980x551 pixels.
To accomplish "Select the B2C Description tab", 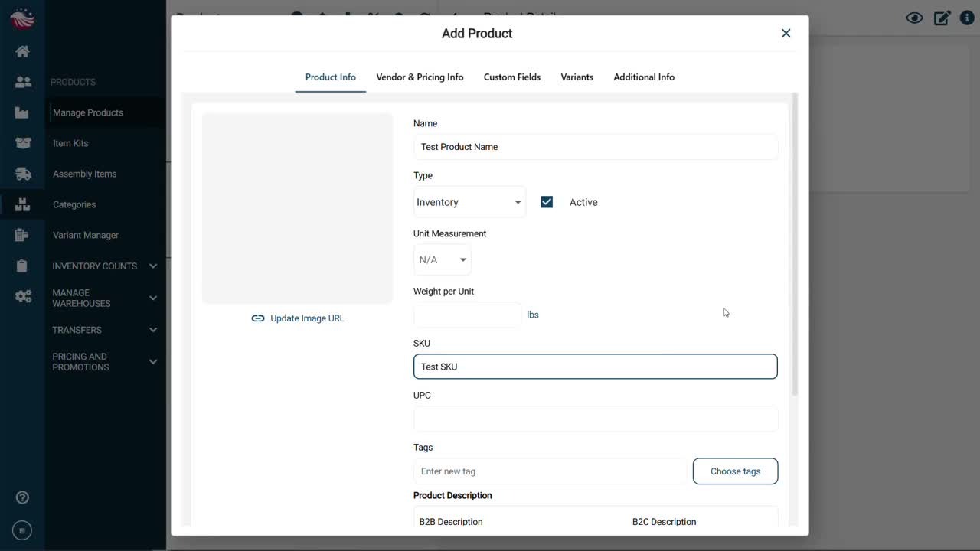I will click(665, 522).
